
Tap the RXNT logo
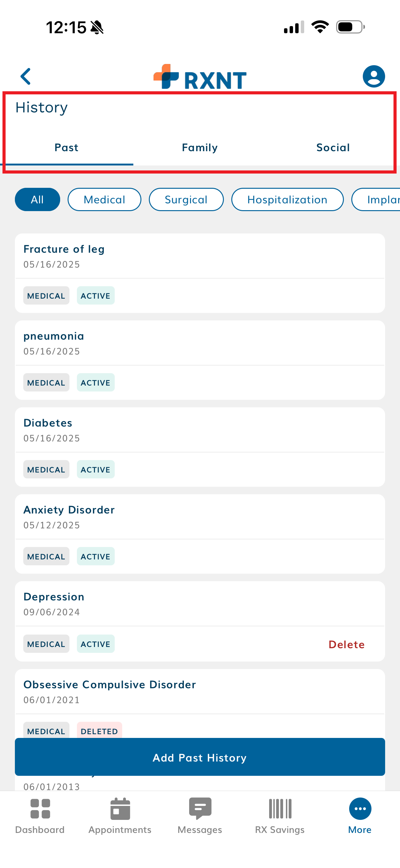tap(200, 77)
